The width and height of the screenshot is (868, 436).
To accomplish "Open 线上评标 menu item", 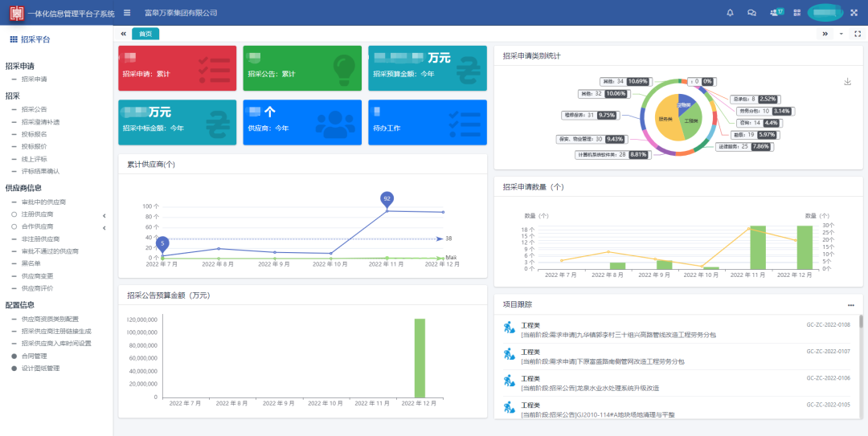I will point(35,159).
